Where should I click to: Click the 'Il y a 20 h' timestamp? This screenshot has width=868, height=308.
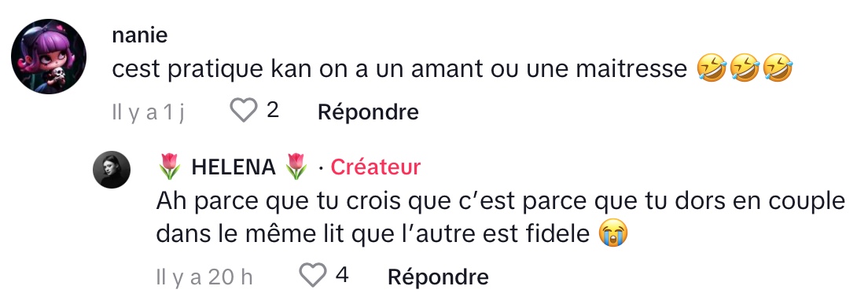pyautogui.click(x=204, y=277)
